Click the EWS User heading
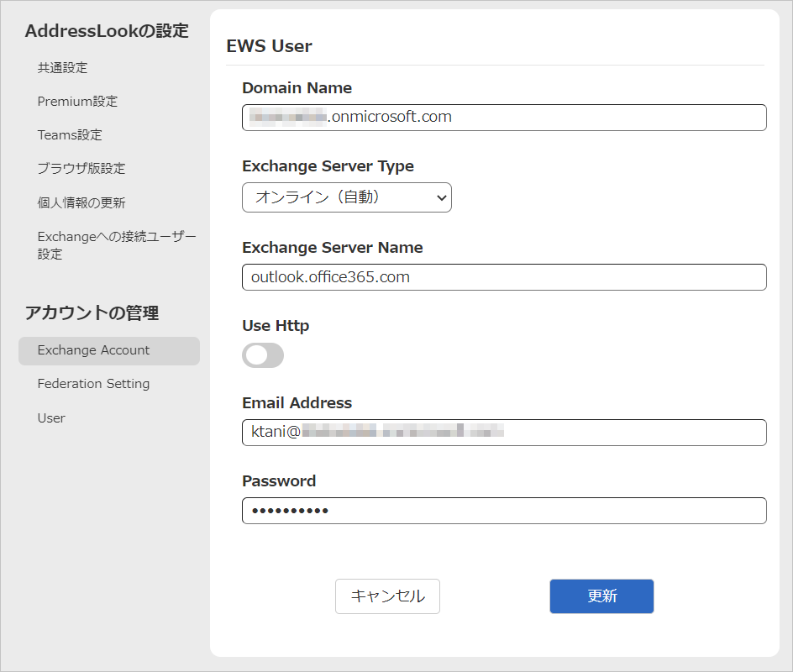This screenshot has height=672, width=793. tap(270, 46)
